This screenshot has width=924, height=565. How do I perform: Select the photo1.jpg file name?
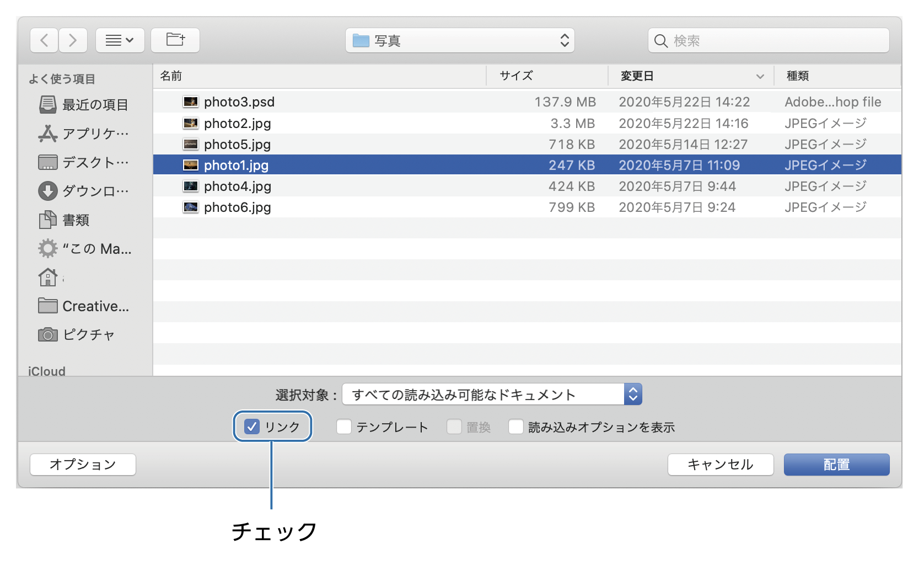click(237, 166)
